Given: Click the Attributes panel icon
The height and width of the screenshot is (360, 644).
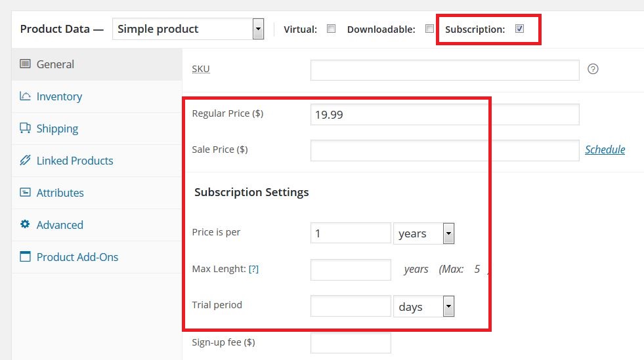Looking at the screenshot, I should 26,193.
